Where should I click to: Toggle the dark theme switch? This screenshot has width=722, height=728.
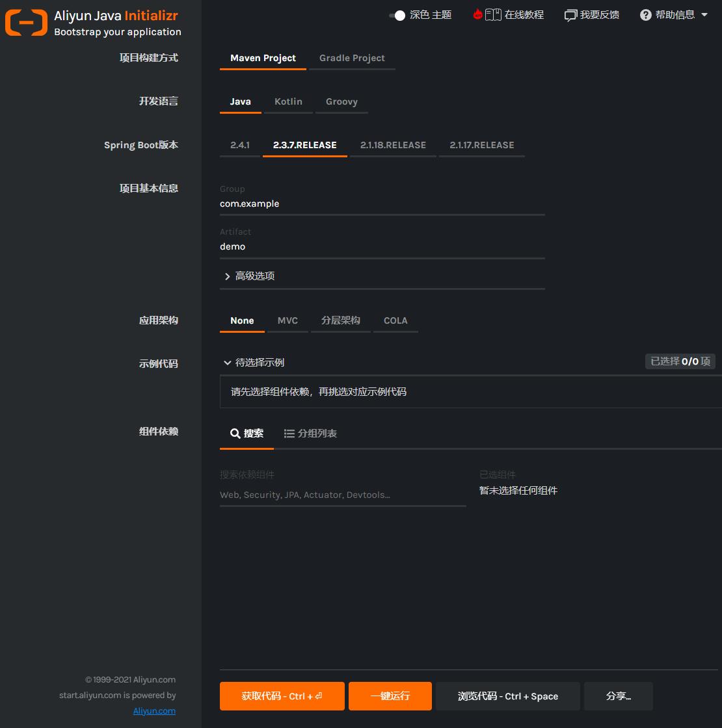[x=397, y=16]
